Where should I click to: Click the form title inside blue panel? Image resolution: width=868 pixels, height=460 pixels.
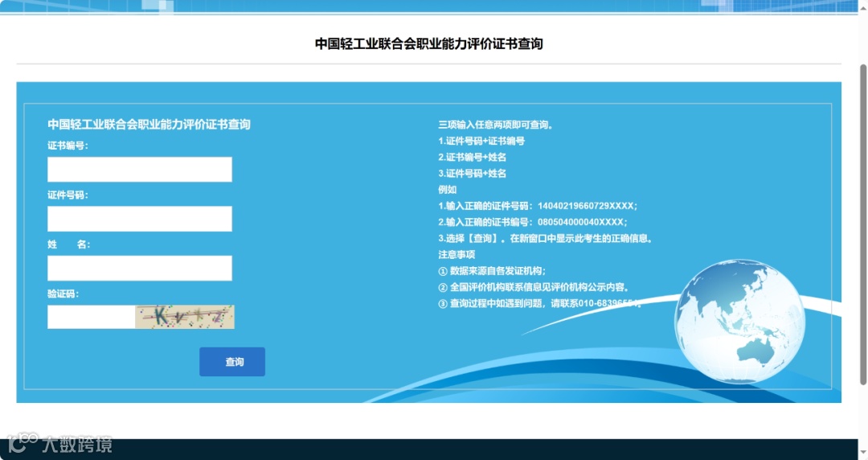coord(149,124)
